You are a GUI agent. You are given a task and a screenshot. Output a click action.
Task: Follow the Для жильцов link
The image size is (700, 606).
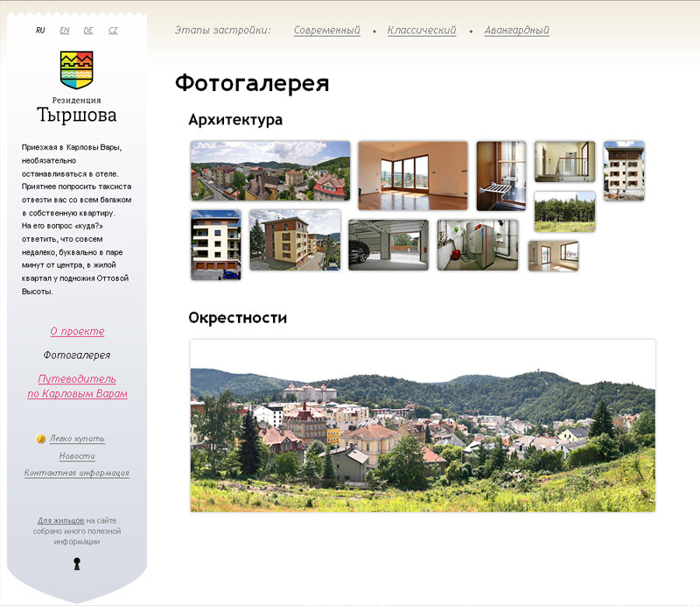(60, 520)
